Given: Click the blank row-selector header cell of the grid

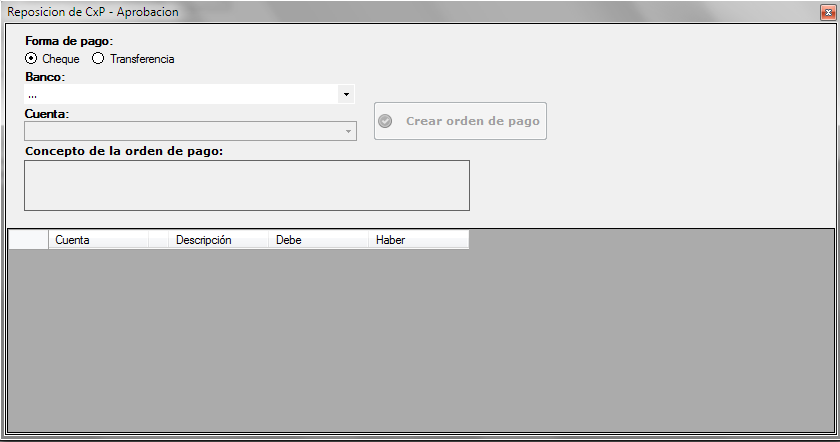Looking at the screenshot, I should pos(28,240).
